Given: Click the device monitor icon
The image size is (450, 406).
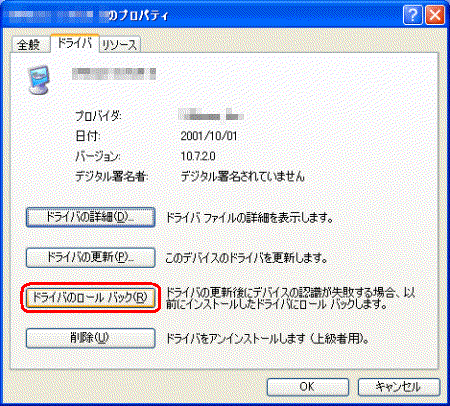Looking at the screenshot, I should tap(39, 79).
